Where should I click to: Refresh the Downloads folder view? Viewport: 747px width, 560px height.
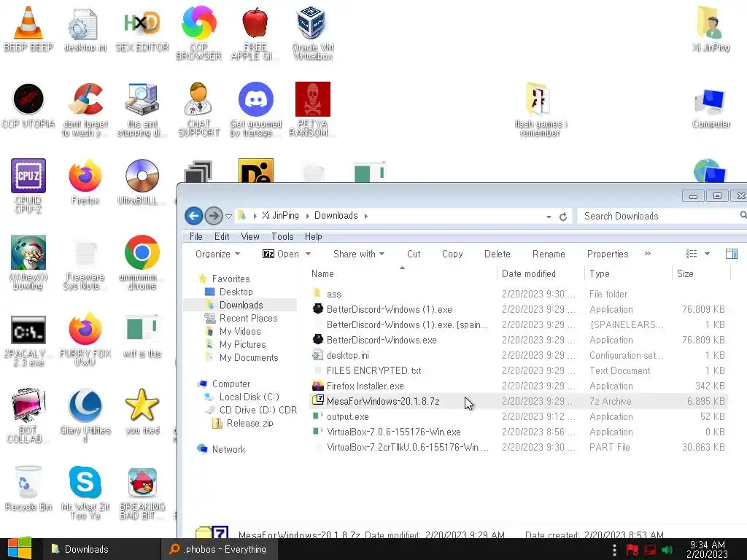click(x=563, y=217)
